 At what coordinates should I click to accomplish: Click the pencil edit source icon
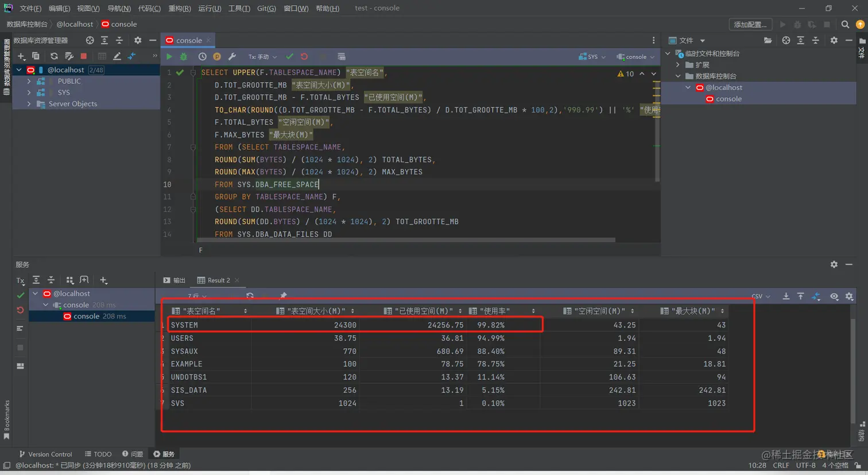117,56
